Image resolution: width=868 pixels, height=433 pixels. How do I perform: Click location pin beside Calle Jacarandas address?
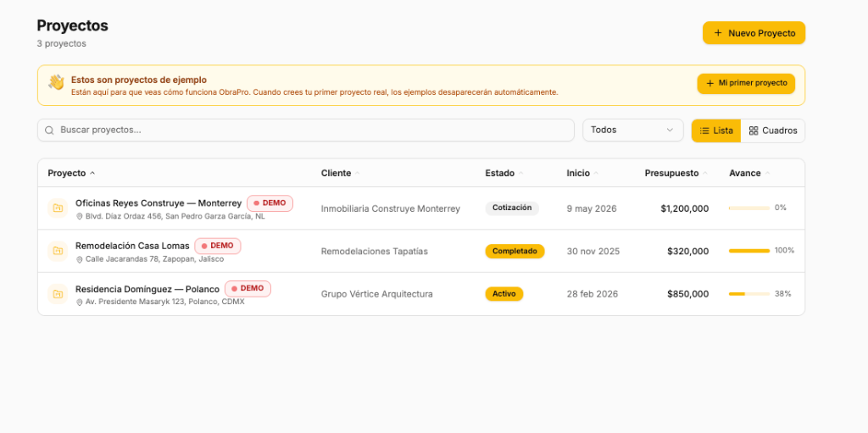pos(79,259)
